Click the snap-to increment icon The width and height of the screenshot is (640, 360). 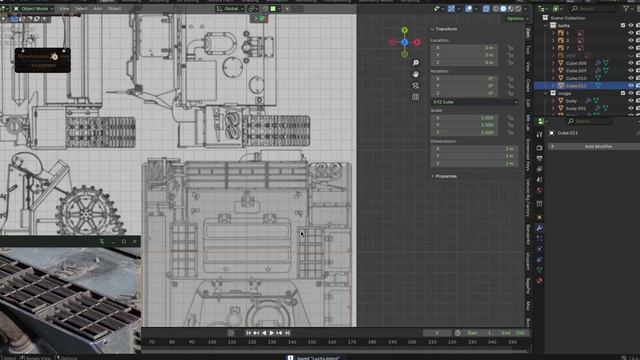(x=274, y=9)
